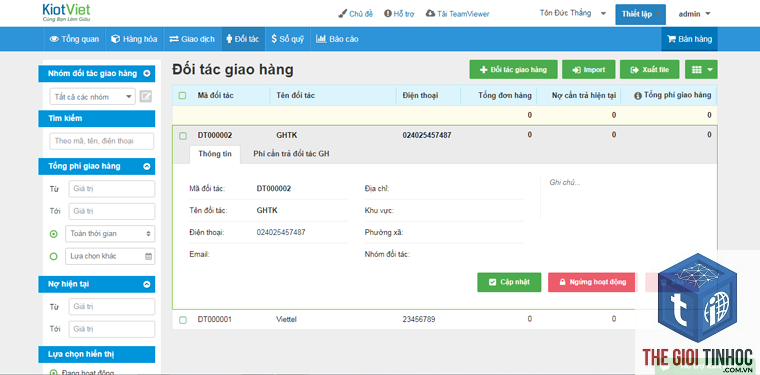
Task: Open the Tất cả các nhóm dropdown
Action: 92,97
